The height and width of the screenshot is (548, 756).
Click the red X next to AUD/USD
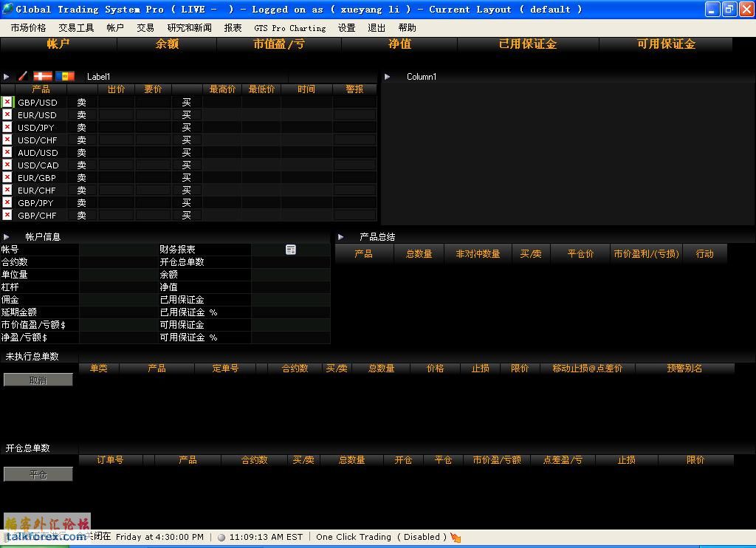[7, 152]
